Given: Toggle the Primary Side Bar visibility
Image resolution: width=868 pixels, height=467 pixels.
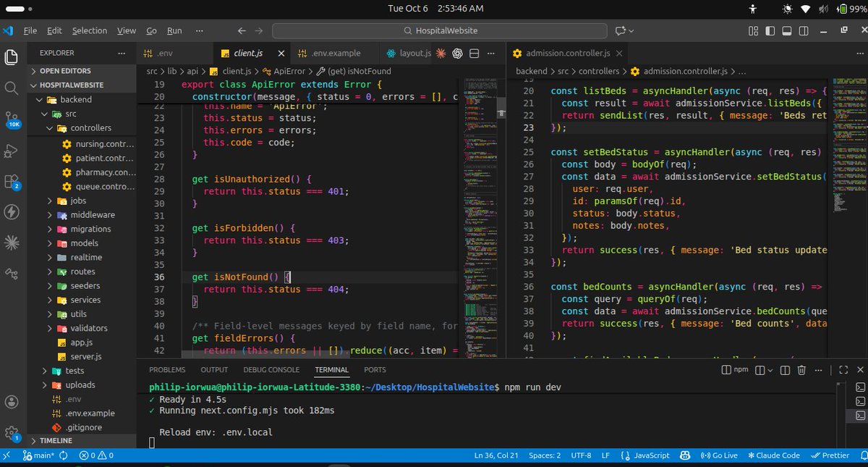Looking at the screenshot, I should pyautogui.click(x=770, y=30).
